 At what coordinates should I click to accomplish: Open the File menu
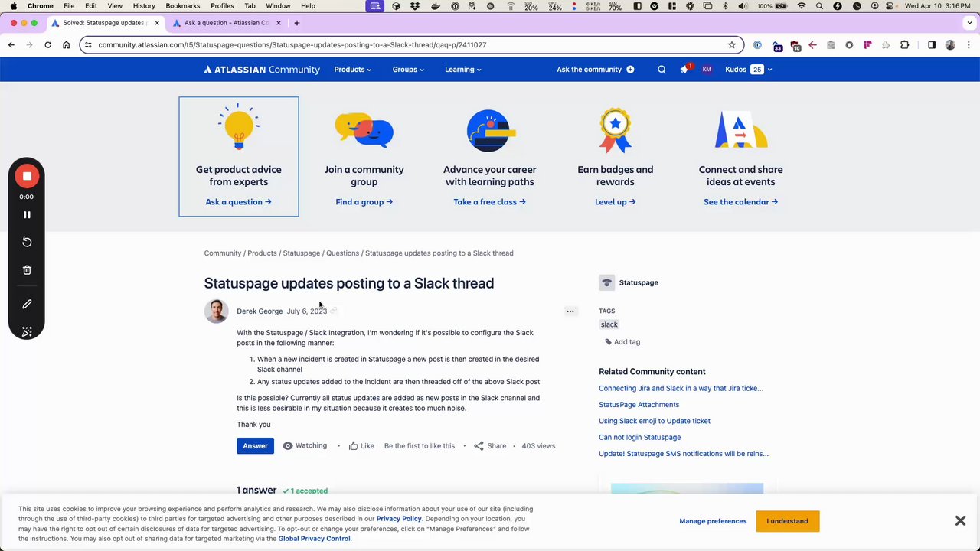(x=69, y=6)
